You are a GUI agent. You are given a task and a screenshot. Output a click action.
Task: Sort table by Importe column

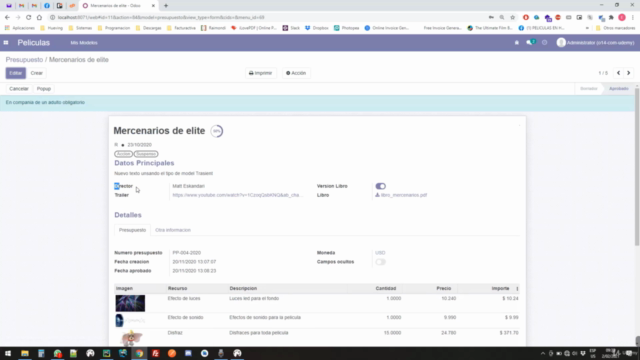coord(500,288)
